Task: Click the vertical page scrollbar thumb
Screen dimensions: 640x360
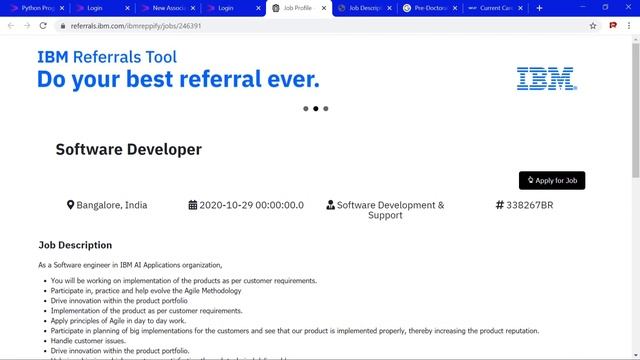Action: point(636,110)
